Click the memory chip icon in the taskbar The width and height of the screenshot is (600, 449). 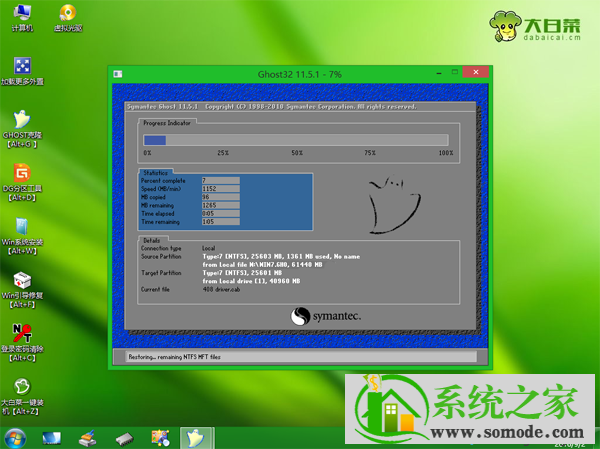point(124,439)
